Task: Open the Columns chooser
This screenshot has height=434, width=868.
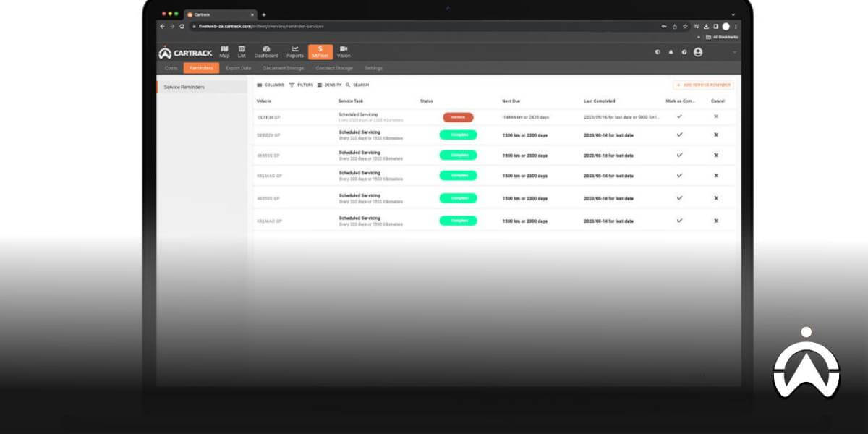Action: 271,85
